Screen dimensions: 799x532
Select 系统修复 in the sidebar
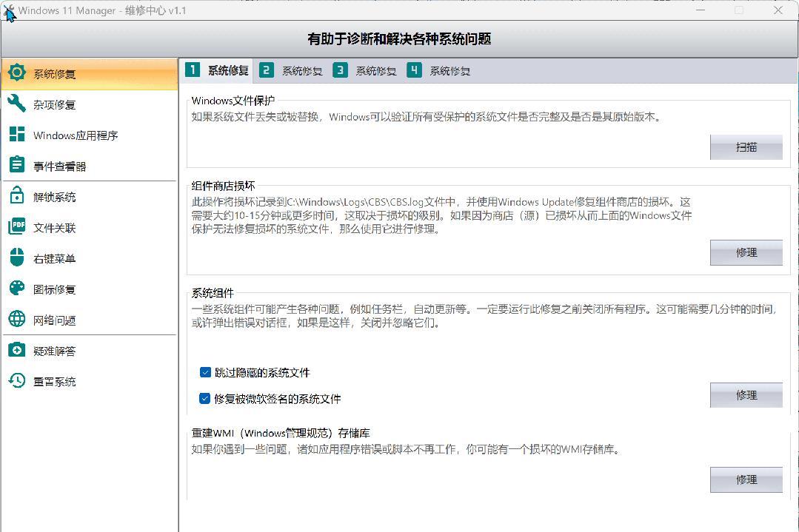click(x=90, y=74)
